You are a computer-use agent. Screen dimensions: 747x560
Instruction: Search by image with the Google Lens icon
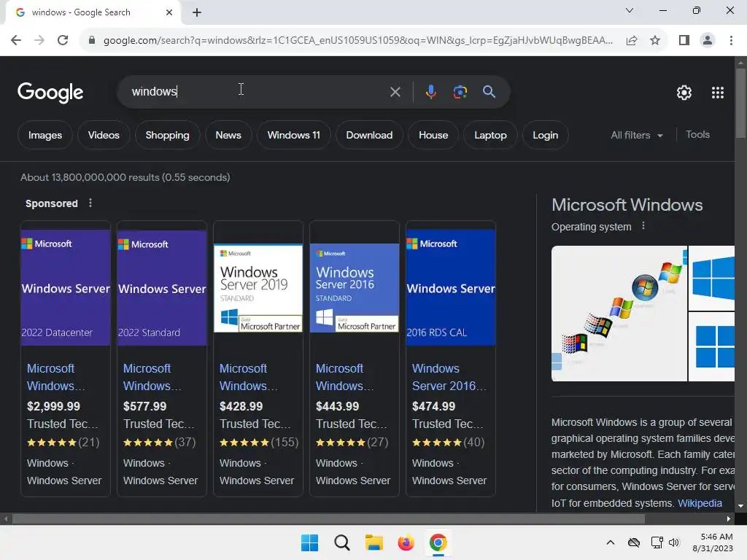point(460,91)
